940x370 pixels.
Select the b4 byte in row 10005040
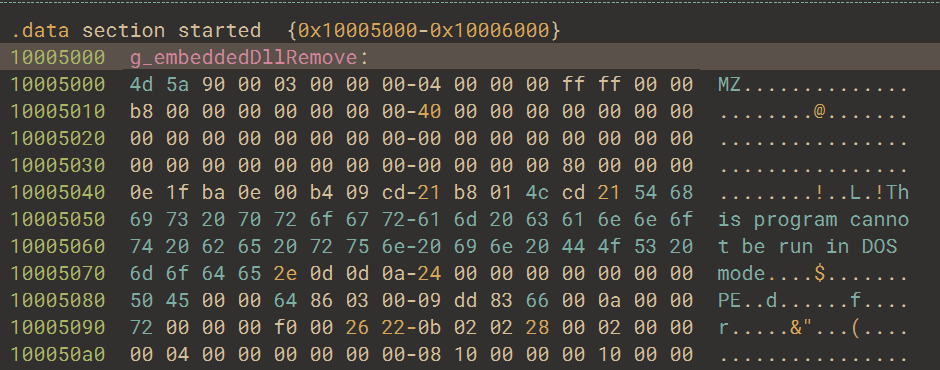[321, 192]
